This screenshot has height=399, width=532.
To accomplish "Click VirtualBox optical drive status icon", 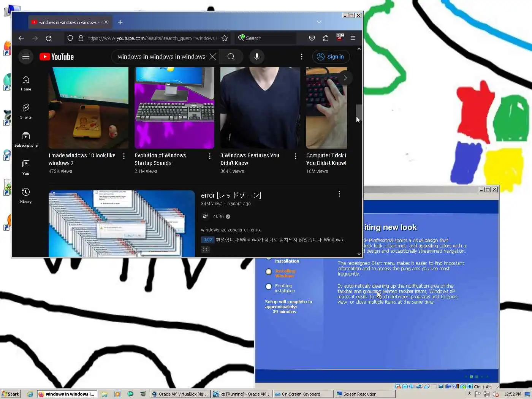I will 405,386.
